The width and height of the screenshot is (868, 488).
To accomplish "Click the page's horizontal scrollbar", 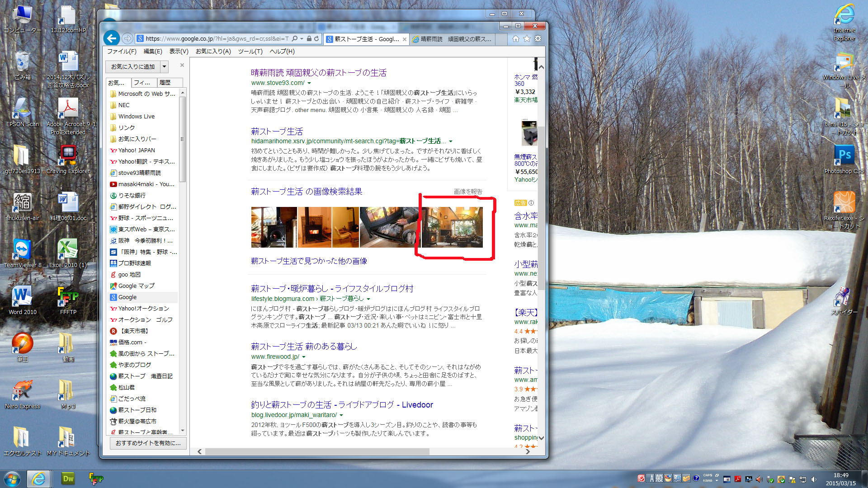I will coord(316,451).
